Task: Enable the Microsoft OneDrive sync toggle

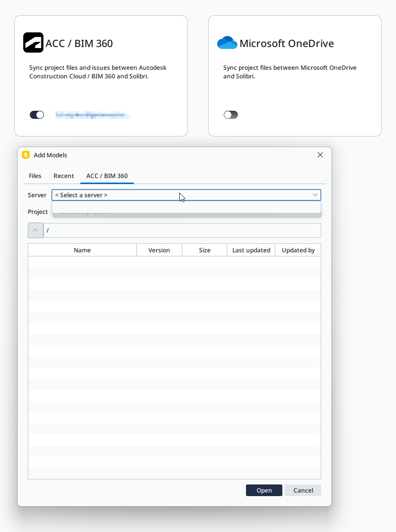Action: tap(231, 115)
